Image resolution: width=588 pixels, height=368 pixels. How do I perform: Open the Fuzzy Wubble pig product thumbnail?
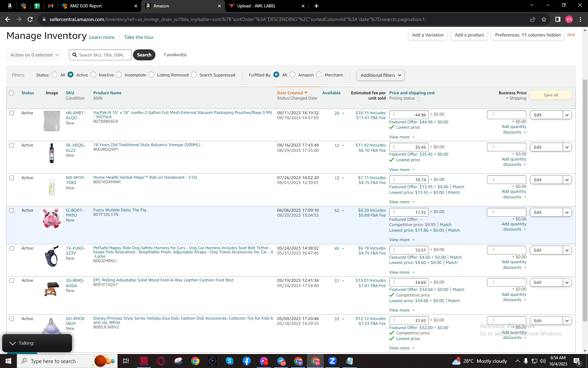(52, 218)
